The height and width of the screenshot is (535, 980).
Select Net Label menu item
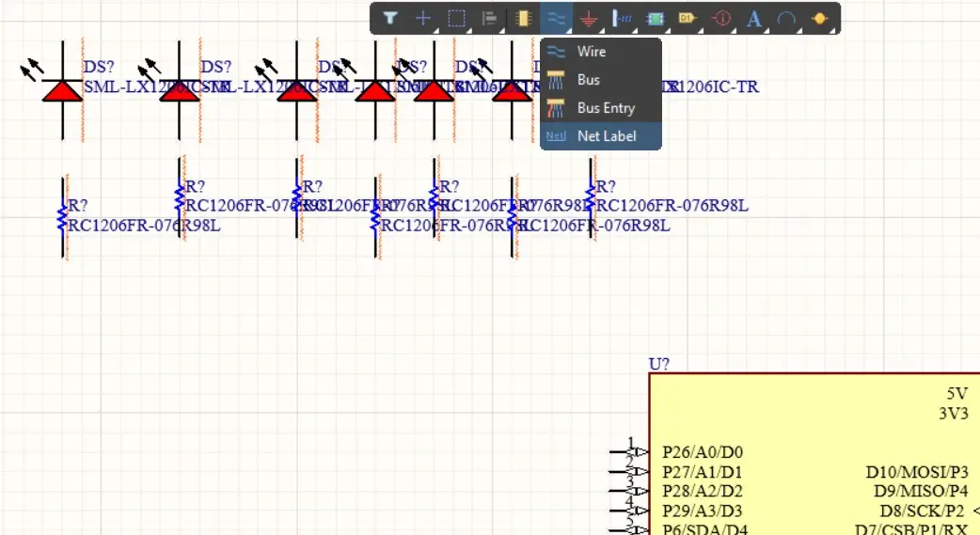click(601, 135)
